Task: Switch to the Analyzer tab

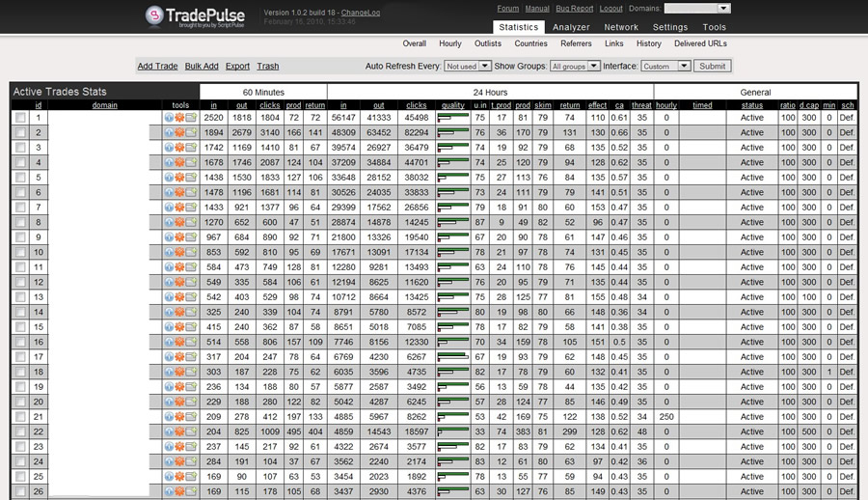Action: (571, 27)
